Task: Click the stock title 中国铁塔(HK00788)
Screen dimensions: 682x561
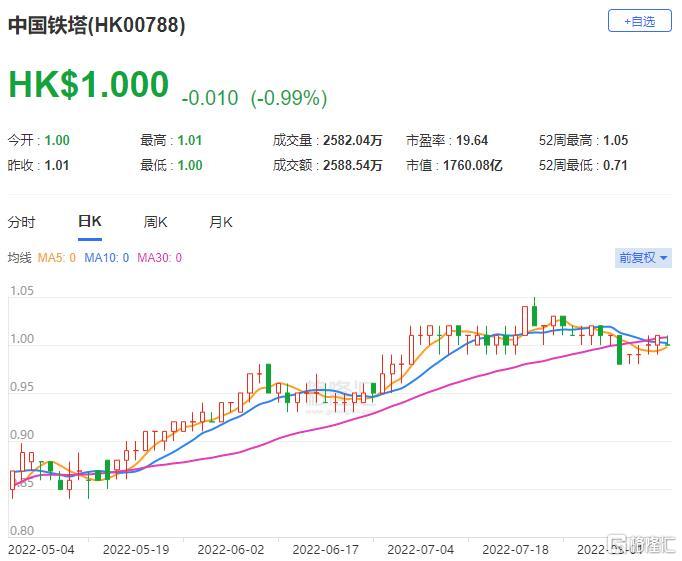Action: point(97,24)
